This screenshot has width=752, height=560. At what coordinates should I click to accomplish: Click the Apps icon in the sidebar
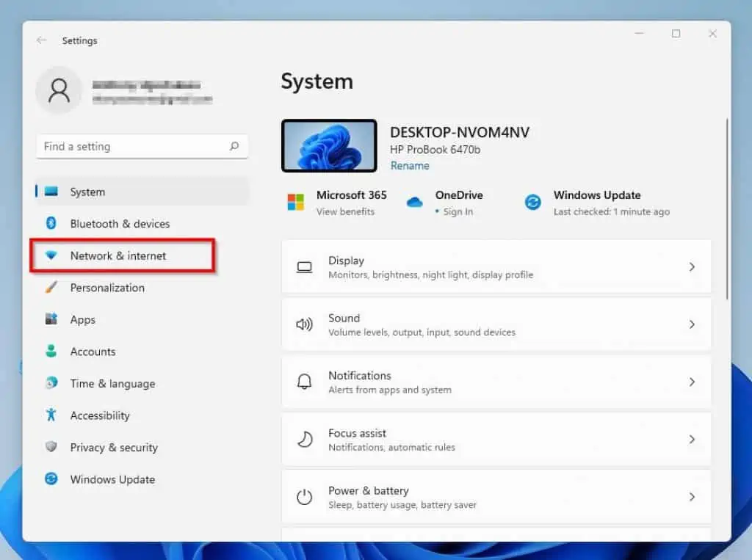coord(51,319)
